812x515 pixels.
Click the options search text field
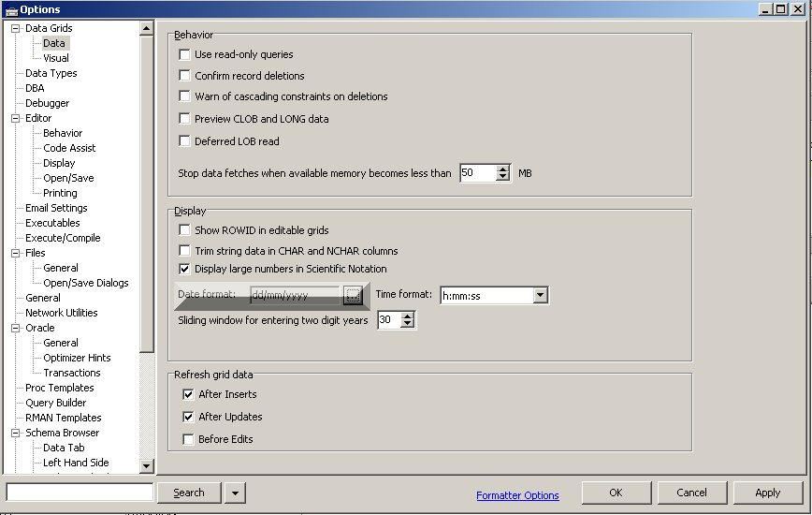coord(80,493)
